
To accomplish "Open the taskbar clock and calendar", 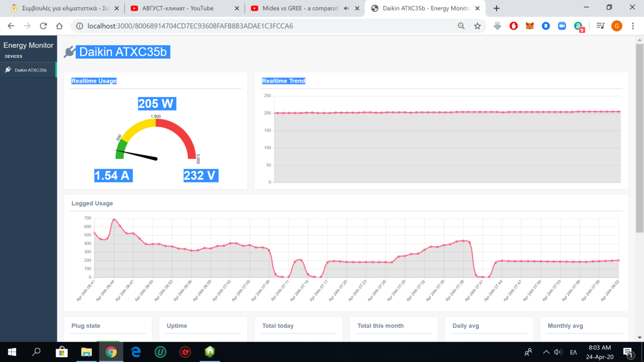I will [599, 352].
